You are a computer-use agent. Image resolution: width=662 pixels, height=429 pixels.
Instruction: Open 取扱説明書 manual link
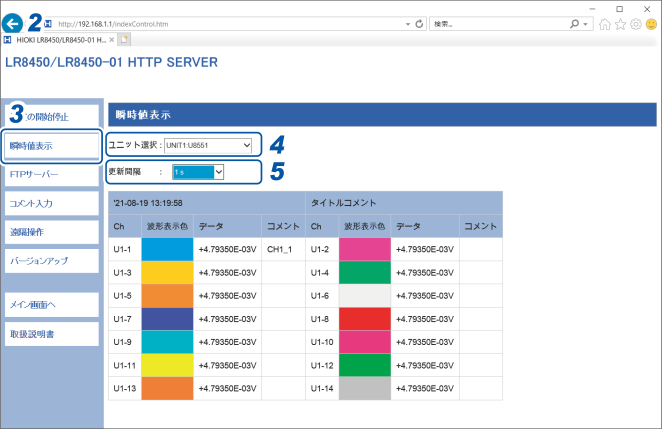(x=52, y=334)
